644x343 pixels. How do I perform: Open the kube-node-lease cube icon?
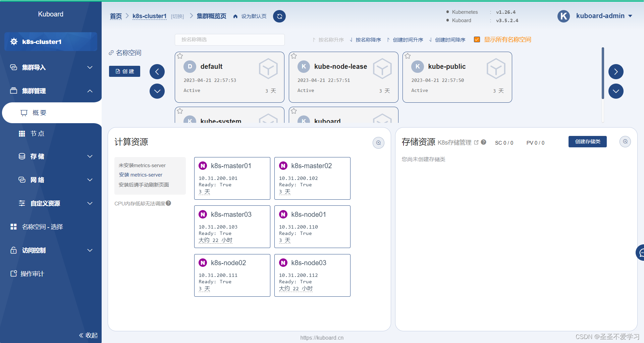coord(382,69)
